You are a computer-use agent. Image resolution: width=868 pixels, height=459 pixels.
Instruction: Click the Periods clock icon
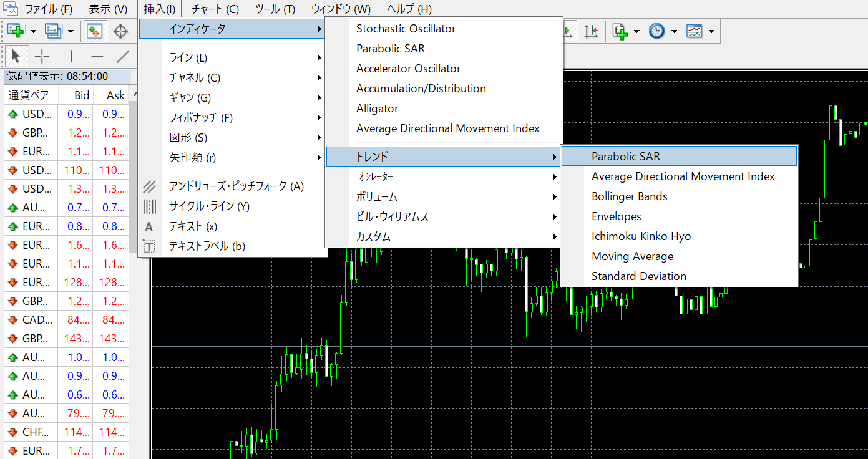point(656,31)
